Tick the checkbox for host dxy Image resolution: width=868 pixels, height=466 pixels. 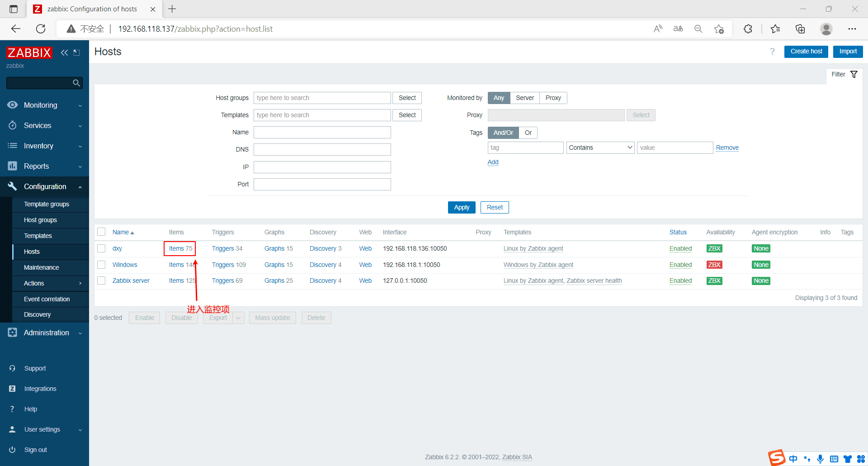tap(101, 248)
